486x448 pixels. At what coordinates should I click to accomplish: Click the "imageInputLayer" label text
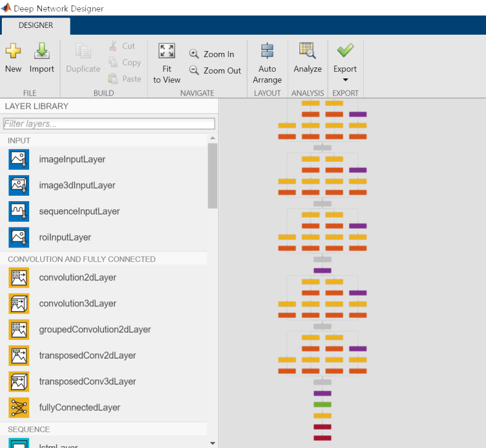pyautogui.click(x=72, y=159)
